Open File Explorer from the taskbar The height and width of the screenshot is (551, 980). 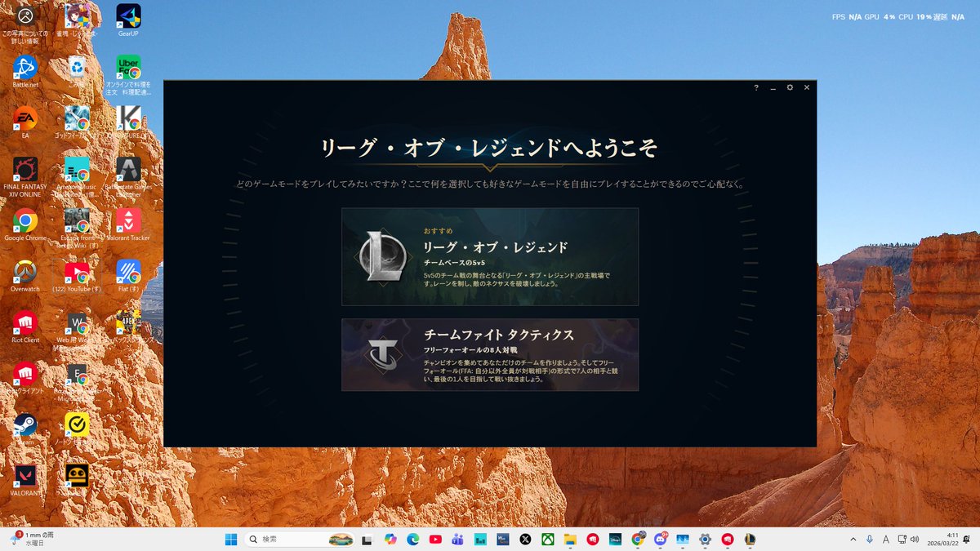[569, 539]
